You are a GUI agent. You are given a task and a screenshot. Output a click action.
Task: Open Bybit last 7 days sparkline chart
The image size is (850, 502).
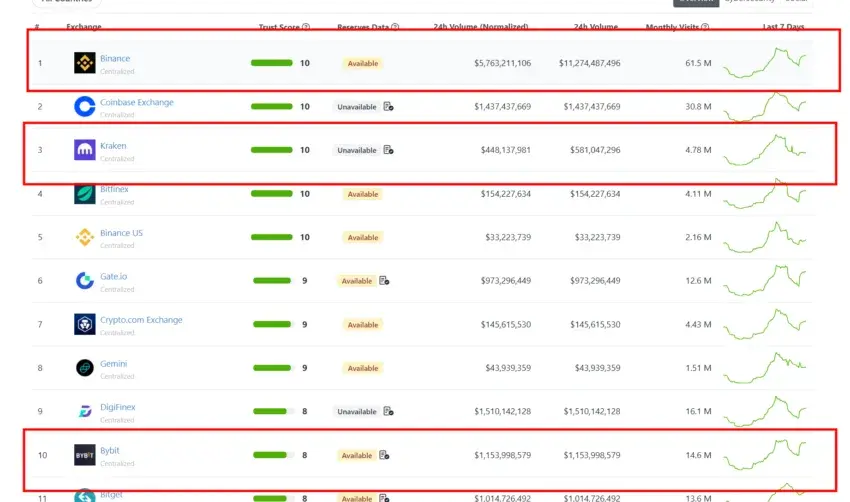[765, 455]
